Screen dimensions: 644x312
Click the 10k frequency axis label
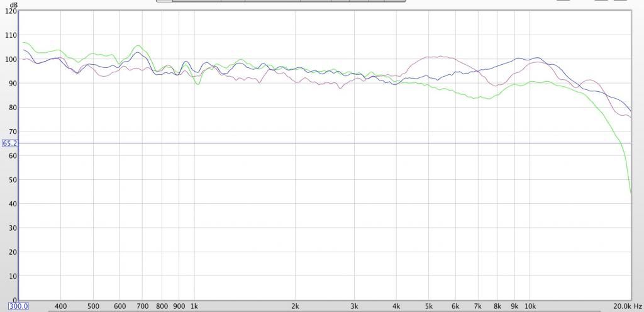coord(530,306)
